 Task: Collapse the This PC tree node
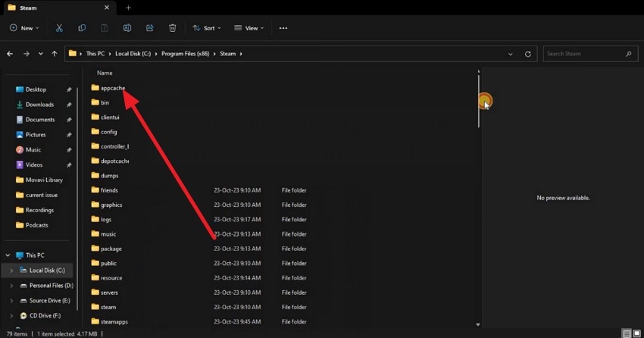[8, 255]
